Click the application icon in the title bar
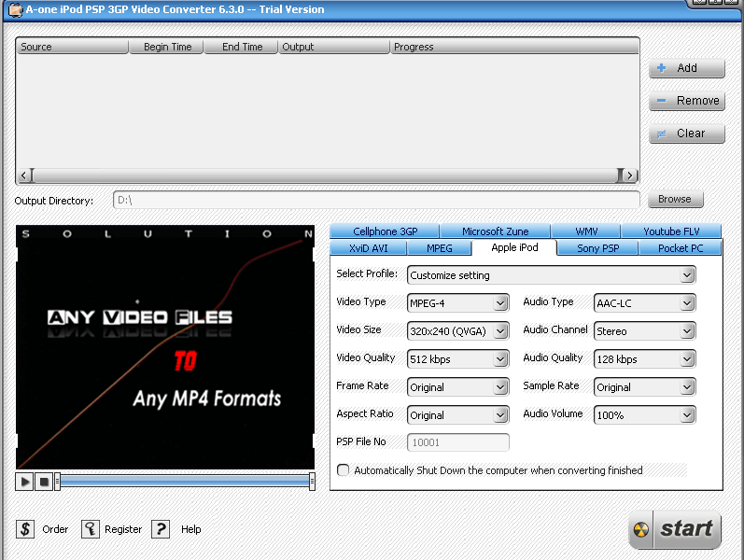The width and height of the screenshot is (744, 560). [15, 9]
